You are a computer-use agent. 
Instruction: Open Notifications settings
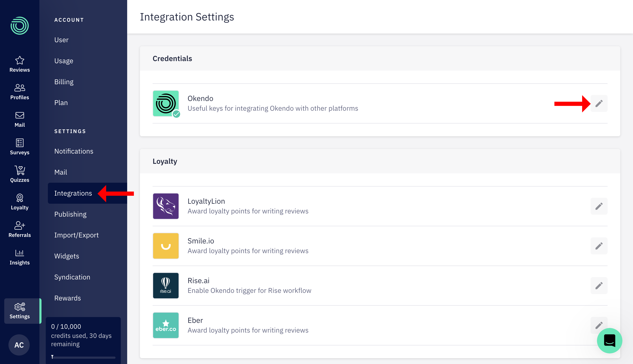[73, 151]
